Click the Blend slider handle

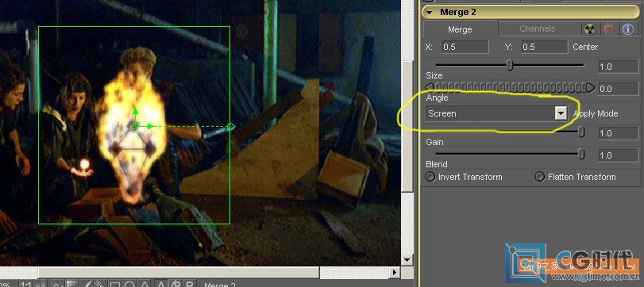pos(581,154)
